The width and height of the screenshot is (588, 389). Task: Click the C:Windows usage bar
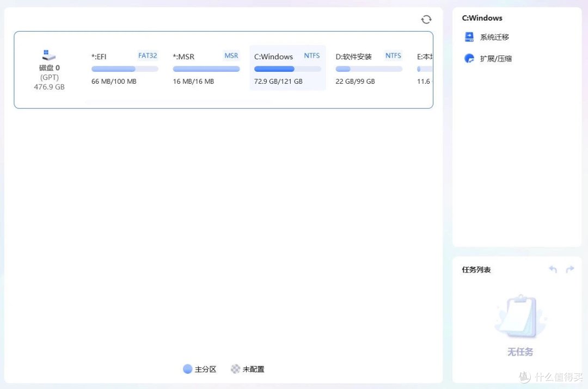(x=287, y=69)
